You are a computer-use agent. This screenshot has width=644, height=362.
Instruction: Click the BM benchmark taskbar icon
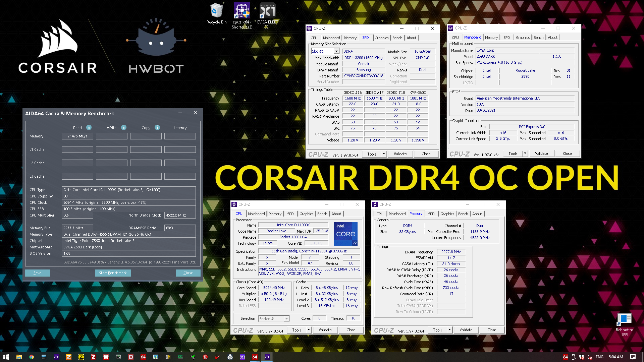pos(168,357)
